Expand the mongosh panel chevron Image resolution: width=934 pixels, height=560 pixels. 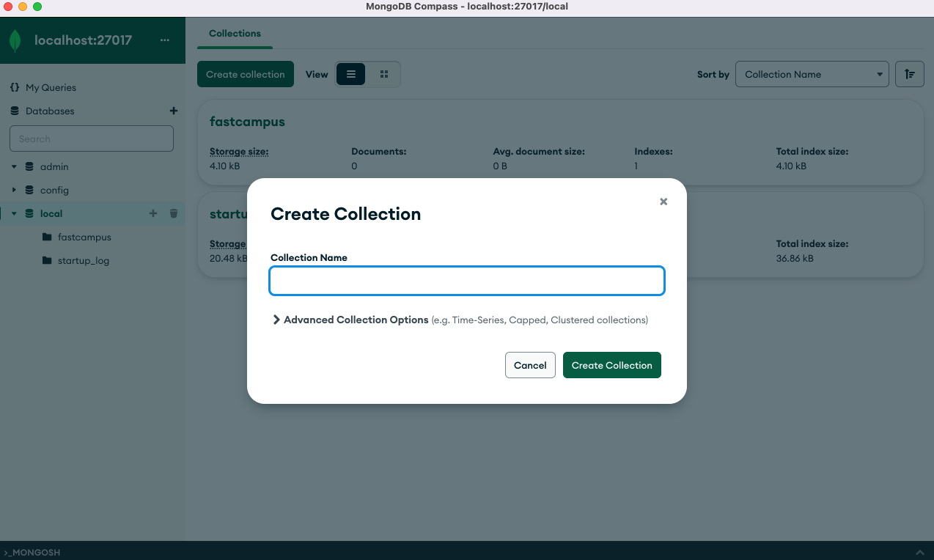coord(920,551)
